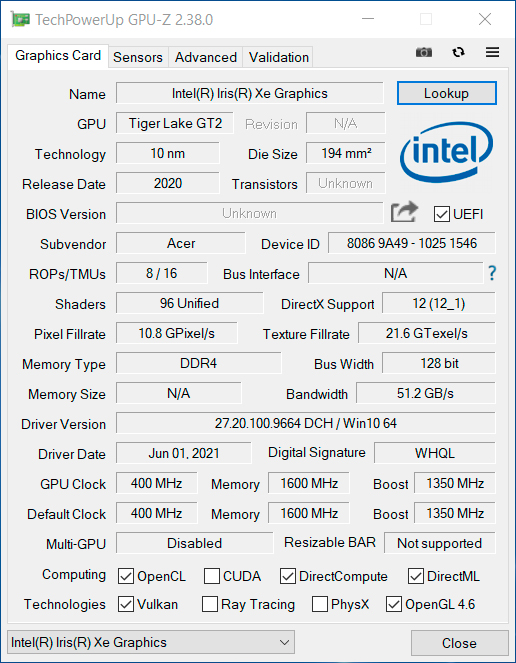Toggle the DirectML checkbox

tap(416, 576)
